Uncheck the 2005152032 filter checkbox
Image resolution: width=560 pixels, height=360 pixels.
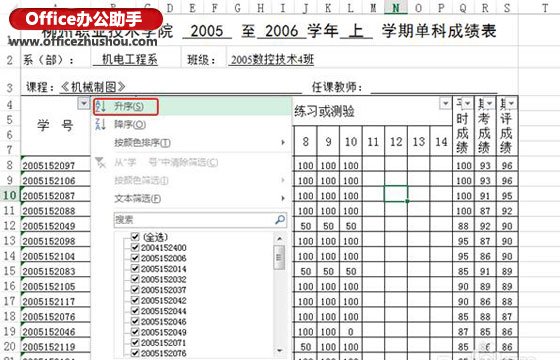pos(135,279)
